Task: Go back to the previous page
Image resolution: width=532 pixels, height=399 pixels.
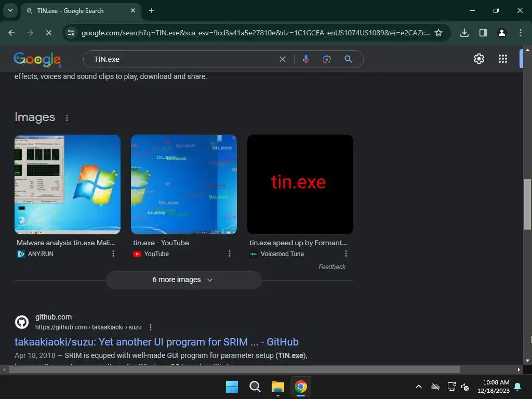Action: coord(11,33)
